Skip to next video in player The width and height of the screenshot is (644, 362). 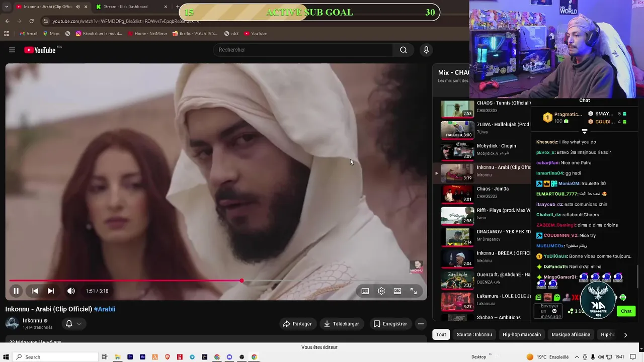pos(51,291)
